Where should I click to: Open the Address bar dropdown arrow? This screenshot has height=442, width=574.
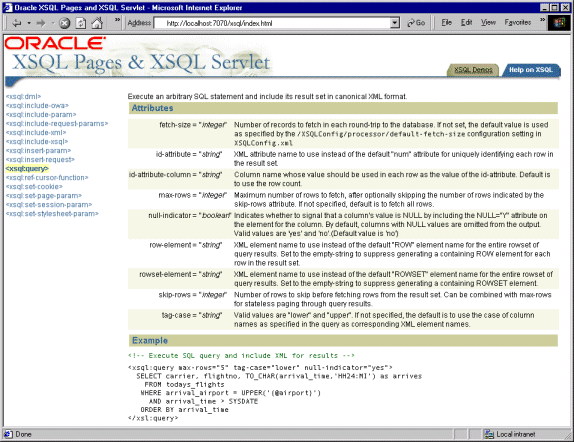[395, 23]
